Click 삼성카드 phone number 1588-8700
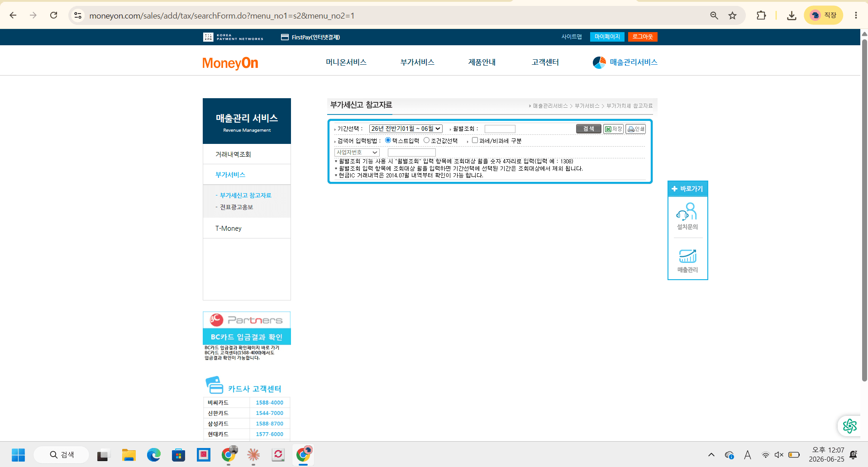868x467 pixels. point(269,424)
